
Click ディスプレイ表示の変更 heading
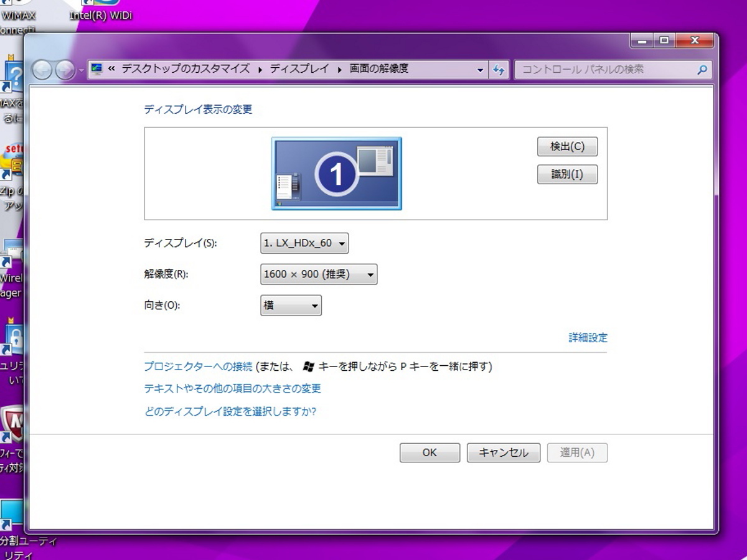pyautogui.click(x=198, y=110)
